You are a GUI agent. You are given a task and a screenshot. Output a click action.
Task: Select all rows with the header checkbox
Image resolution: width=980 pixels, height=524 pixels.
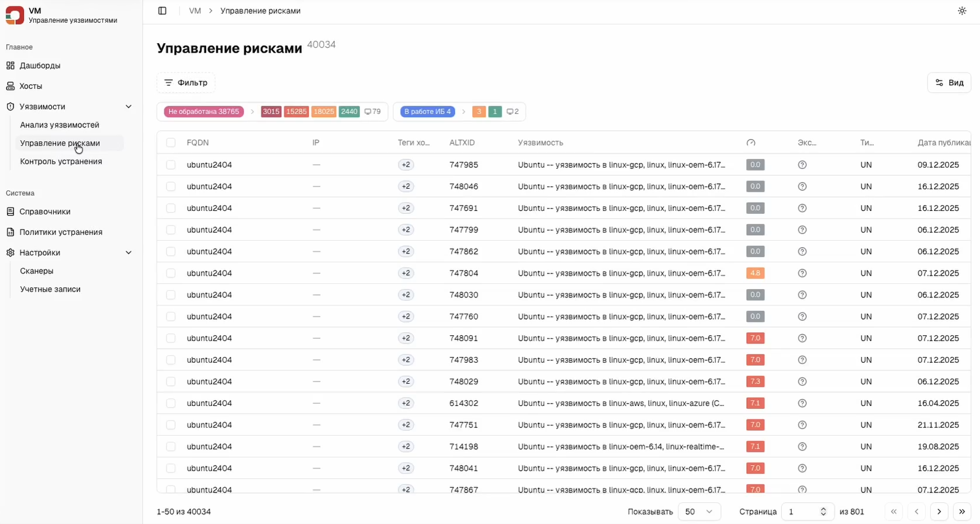tap(171, 143)
